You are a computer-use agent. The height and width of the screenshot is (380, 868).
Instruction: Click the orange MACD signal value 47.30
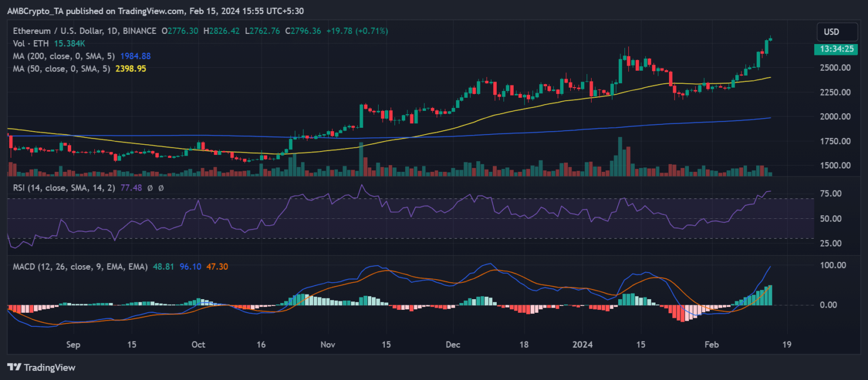(217, 266)
